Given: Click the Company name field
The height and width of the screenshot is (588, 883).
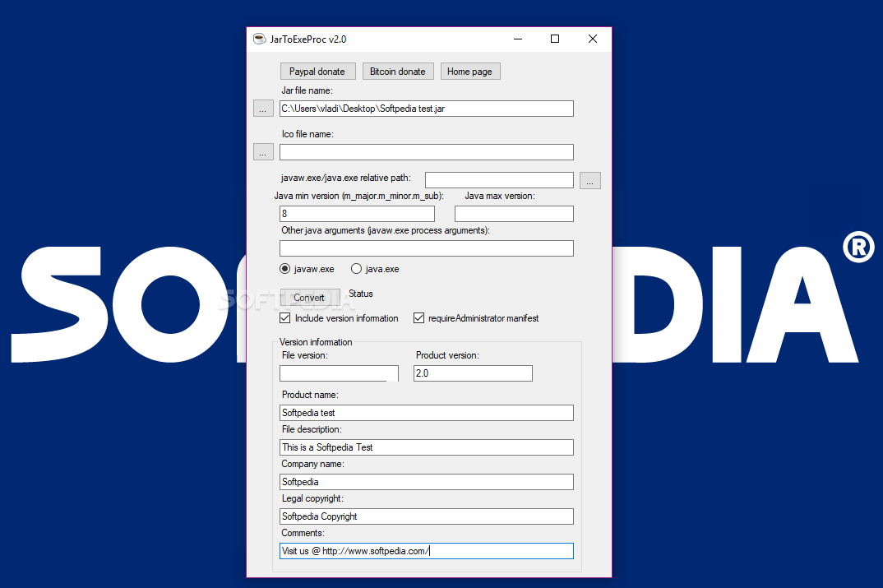Looking at the screenshot, I should [x=427, y=482].
